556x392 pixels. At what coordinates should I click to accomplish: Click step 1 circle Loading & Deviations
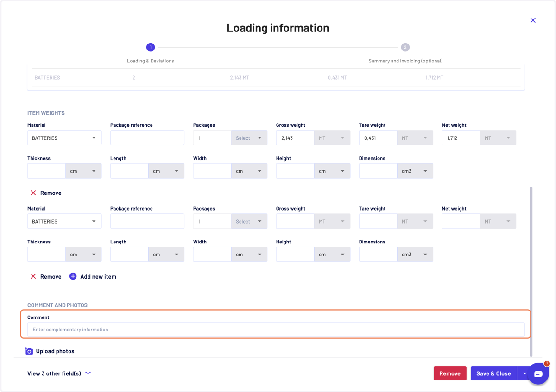coord(151,47)
